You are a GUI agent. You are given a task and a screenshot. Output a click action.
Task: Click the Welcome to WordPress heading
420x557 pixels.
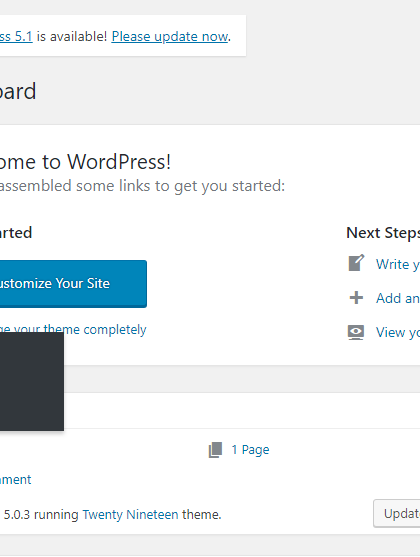click(x=85, y=162)
